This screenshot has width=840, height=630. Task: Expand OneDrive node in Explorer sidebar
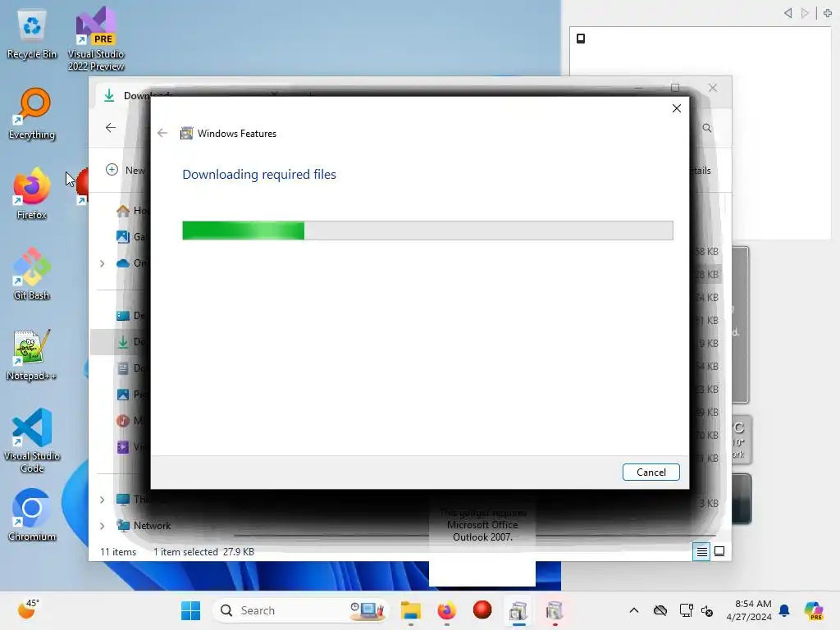click(103, 263)
